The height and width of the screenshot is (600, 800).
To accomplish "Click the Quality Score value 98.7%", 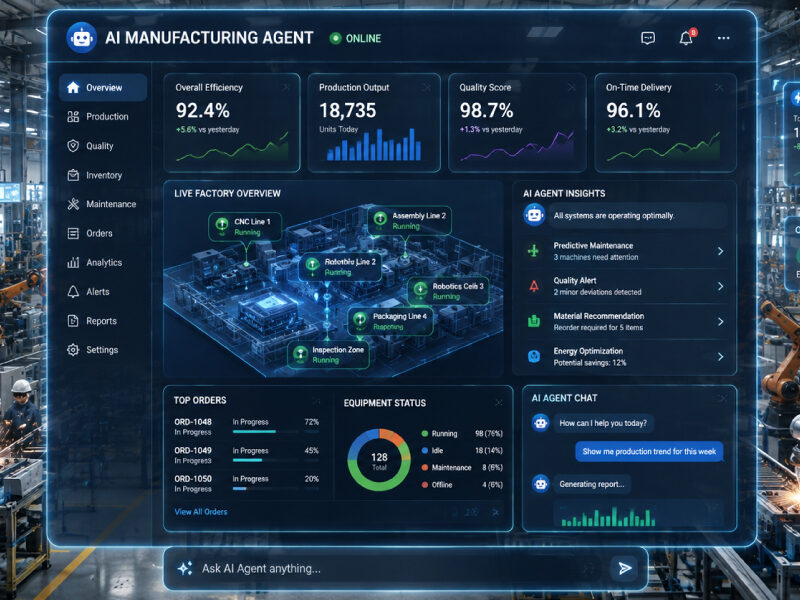I will [x=486, y=110].
